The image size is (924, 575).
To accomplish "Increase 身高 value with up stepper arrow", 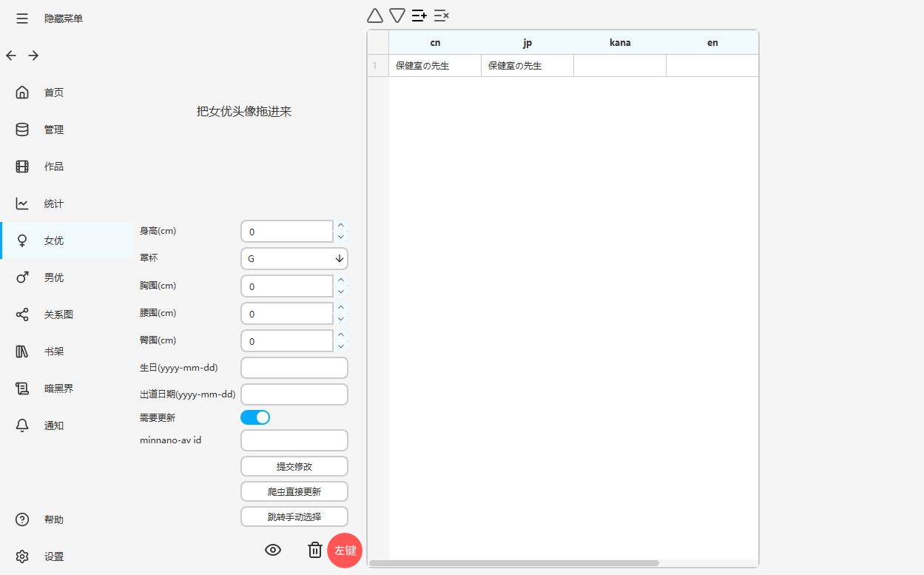I will 341,226.
